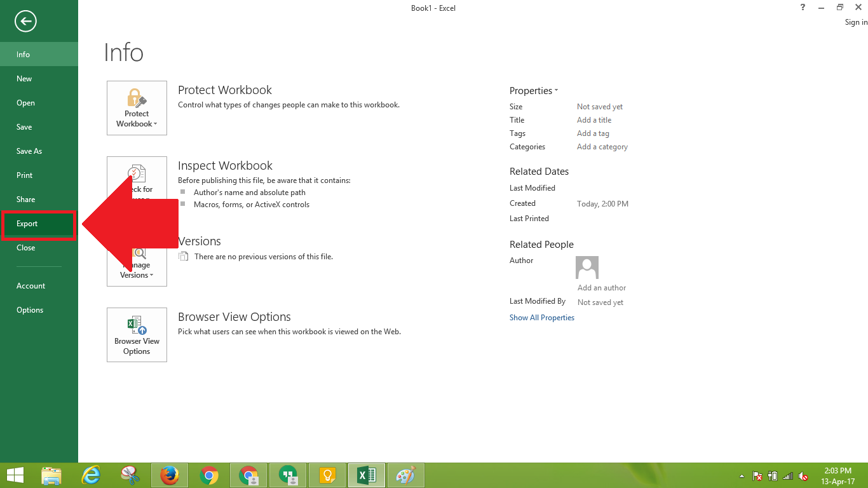Click Add a title to name the workbook

[593, 119]
